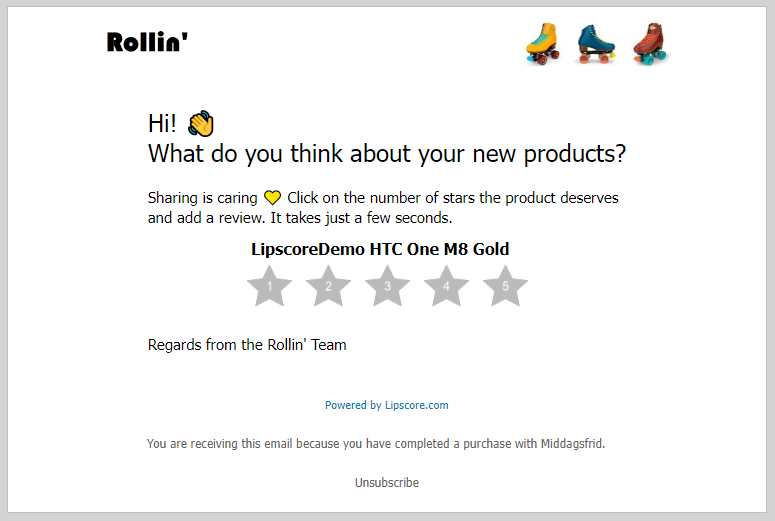Select the 3-star rating
The width and height of the screenshot is (775, 521).
pos(387,287)
